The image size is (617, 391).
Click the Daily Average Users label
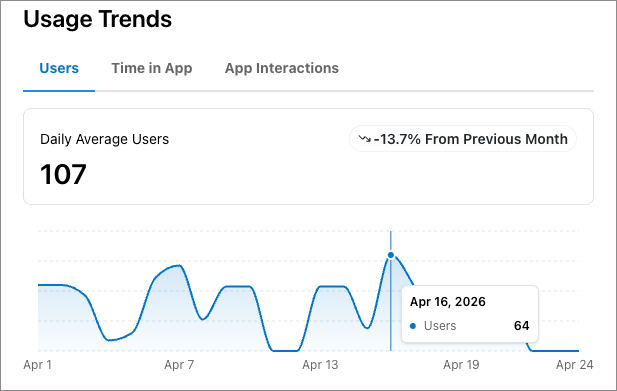click(104, 139)
